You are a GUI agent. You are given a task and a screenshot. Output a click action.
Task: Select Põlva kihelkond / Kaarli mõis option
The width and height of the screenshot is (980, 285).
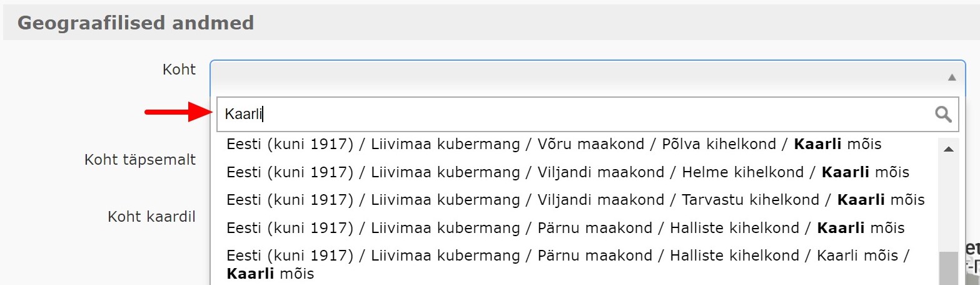(553, 145)
